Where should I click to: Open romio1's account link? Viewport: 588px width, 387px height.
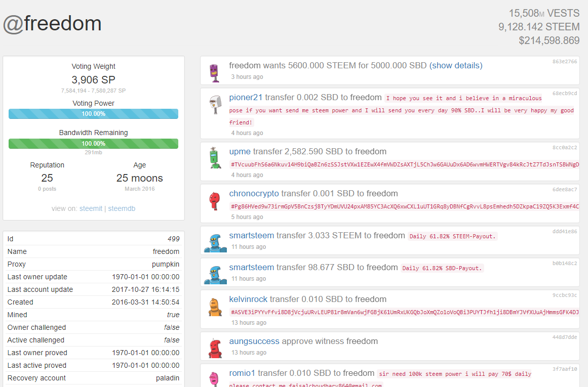[x=242, y=373]
